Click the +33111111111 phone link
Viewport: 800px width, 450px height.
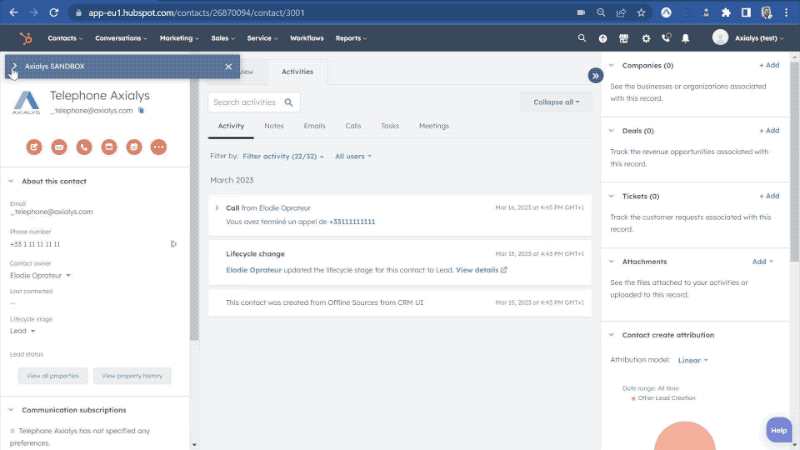(352, 222)
